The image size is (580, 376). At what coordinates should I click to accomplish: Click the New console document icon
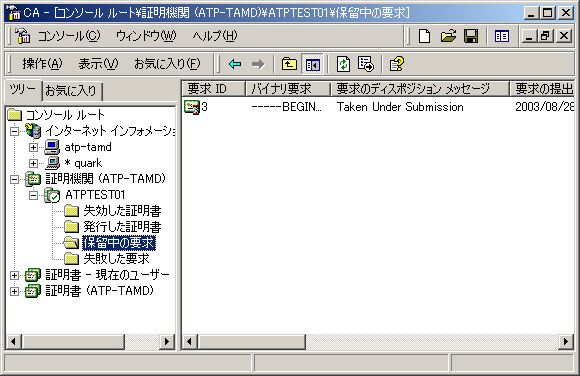click(424, 36)
